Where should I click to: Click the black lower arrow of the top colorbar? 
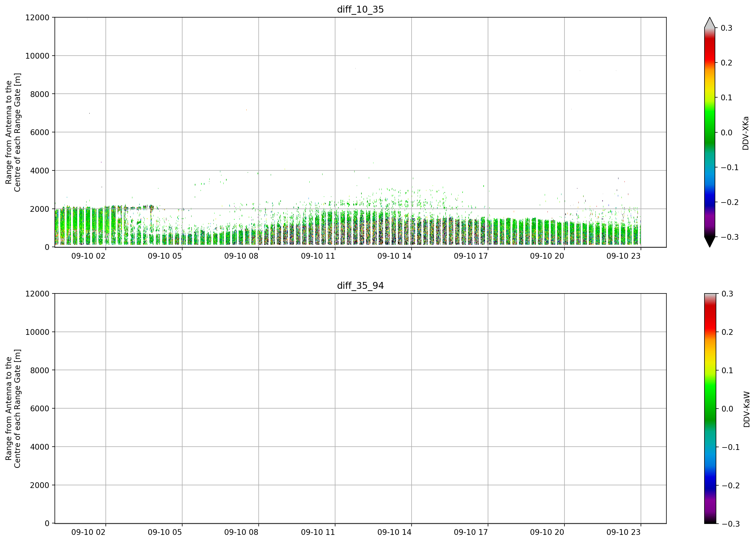[x=710, y=242]
